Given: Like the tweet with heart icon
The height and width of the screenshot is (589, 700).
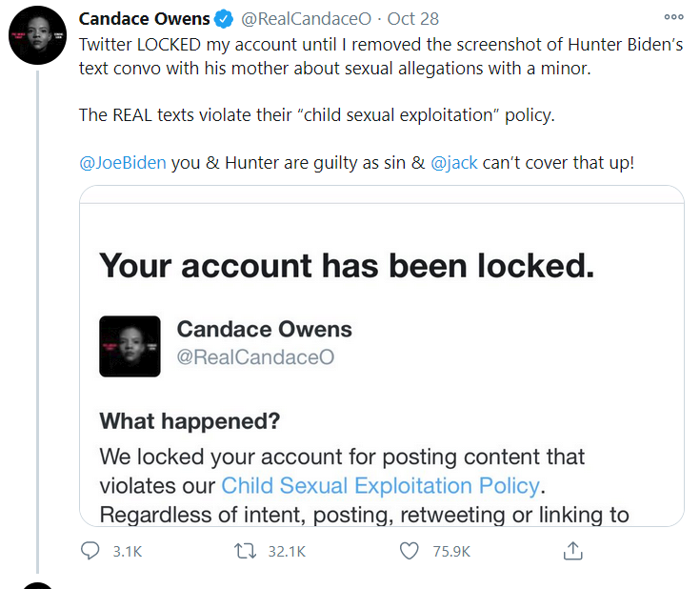Looking at the screenshot, I should (x=409, y=551).
